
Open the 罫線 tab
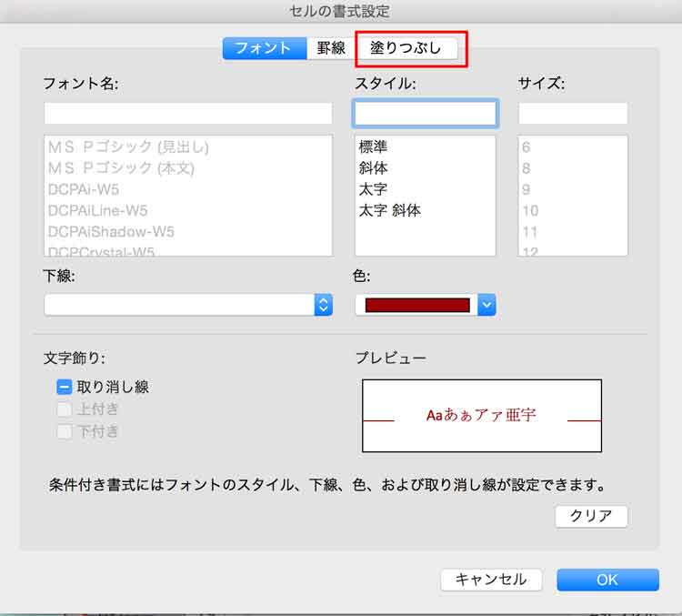[330, 48]
